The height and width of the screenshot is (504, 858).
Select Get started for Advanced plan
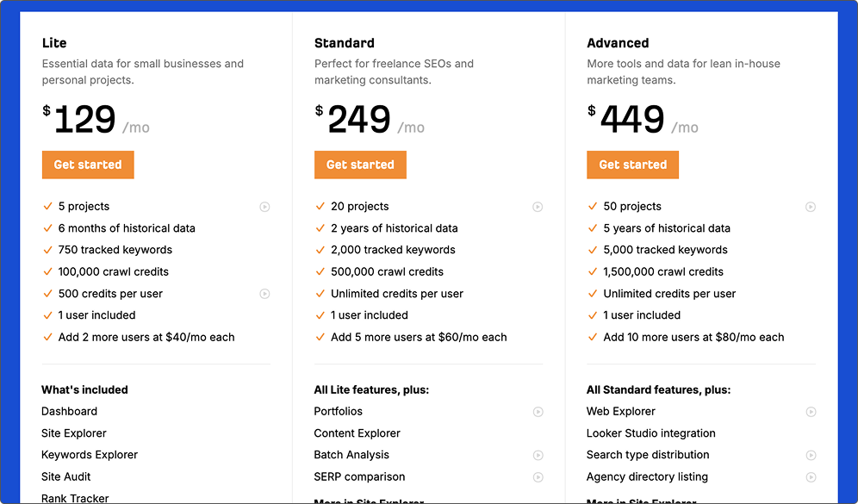632,165
